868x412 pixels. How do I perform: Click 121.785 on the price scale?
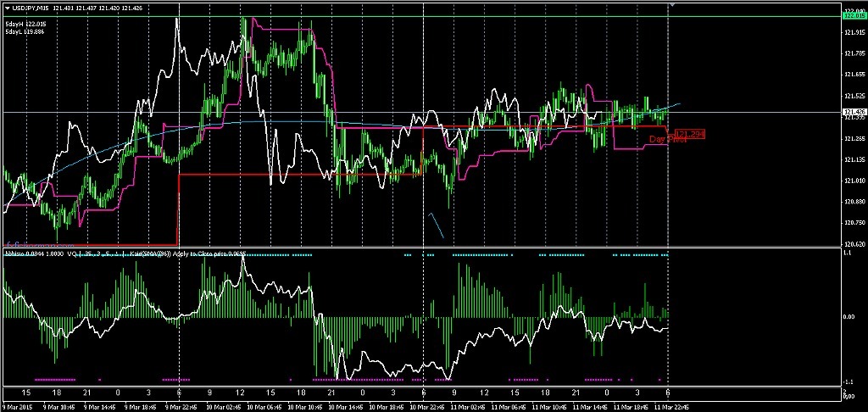854,53
